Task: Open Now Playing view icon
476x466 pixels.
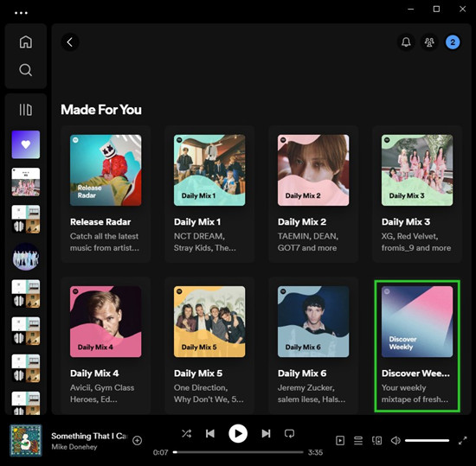Action: click(340, 441)
